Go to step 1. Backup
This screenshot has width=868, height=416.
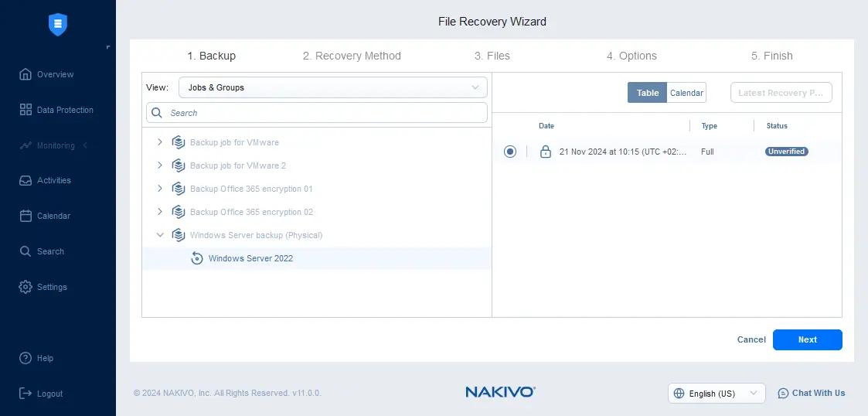click(x=212, y=56)
